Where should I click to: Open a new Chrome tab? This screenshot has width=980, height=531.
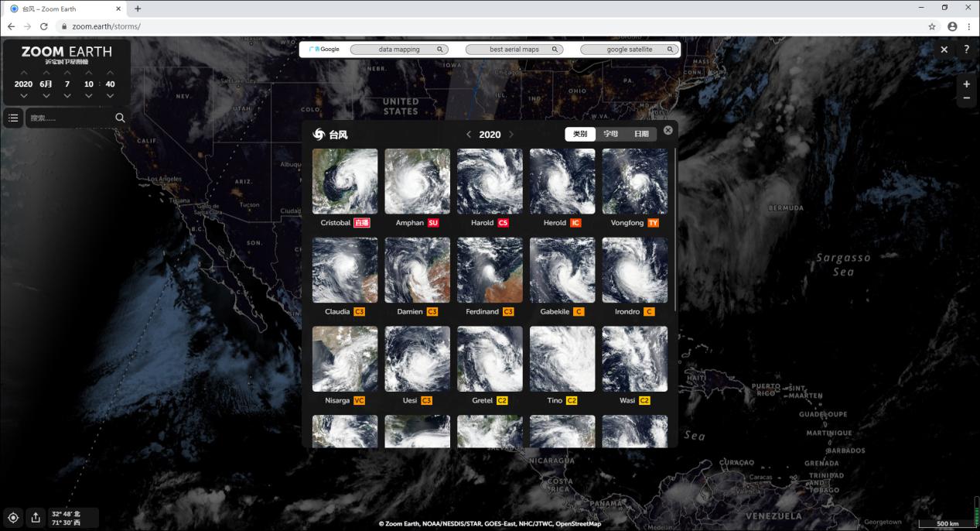click(x=138, y=9)
